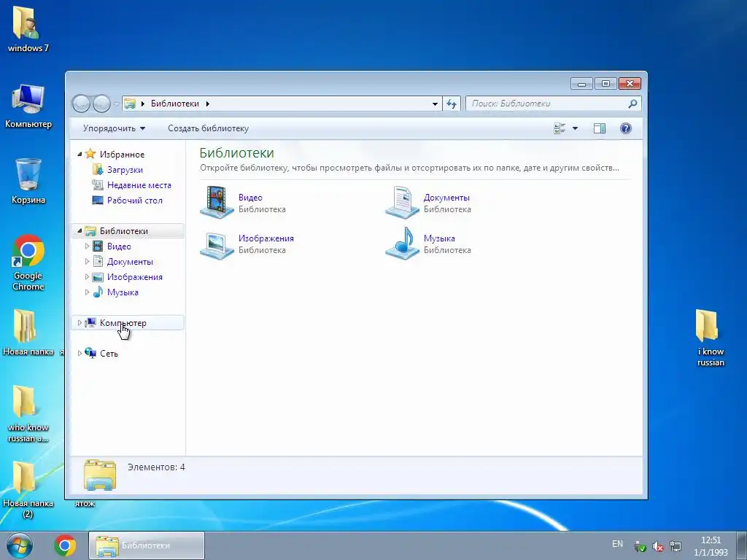Click the Библиотеки taskbar button
This screenshot has height=560, width=747.
click(146, 545)
